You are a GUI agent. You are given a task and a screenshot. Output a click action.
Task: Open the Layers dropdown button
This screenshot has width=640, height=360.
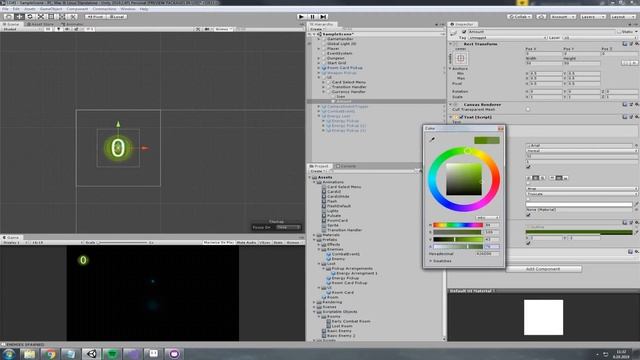point(593,17)
